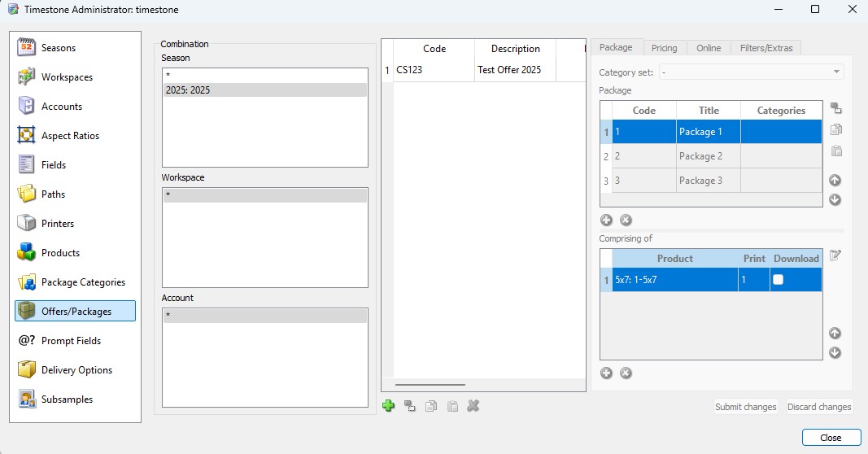
Task: Switch to the Online tab
Action: pyautogui.click(x=709, y=48)
